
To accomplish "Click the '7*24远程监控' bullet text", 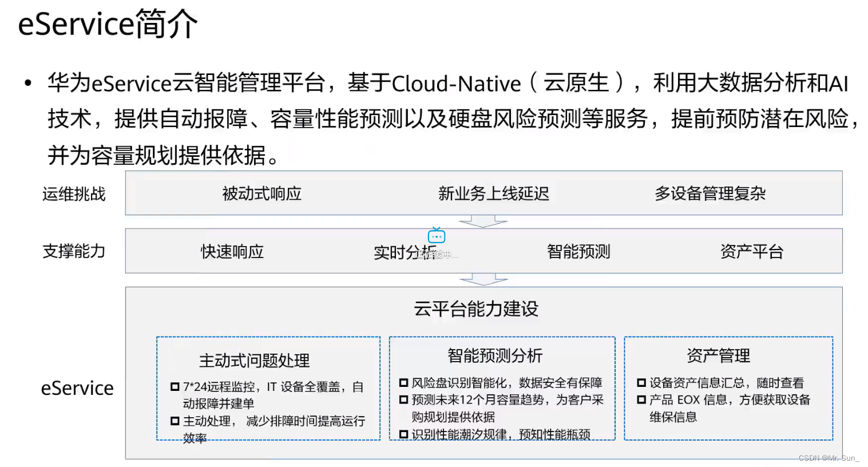I will tap(221, 387).
